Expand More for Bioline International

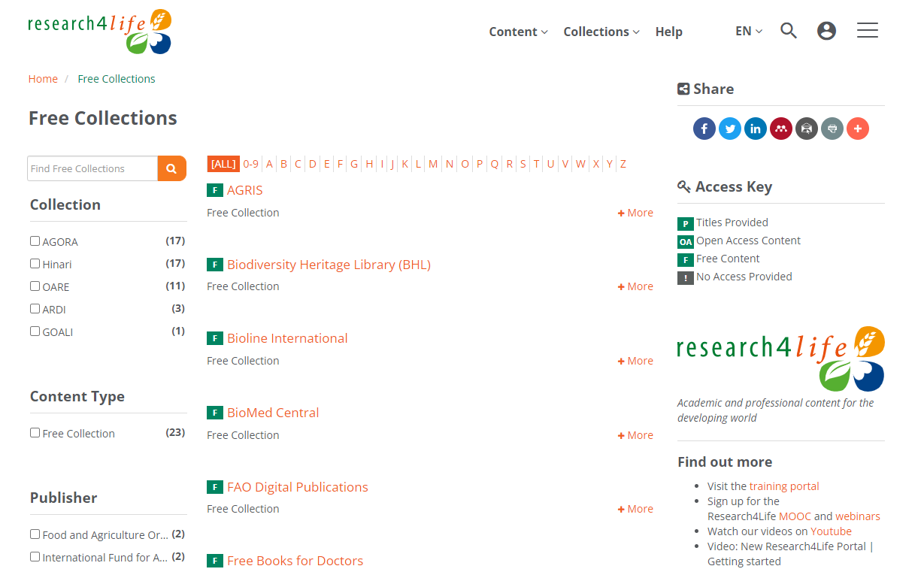click(635, 361)
